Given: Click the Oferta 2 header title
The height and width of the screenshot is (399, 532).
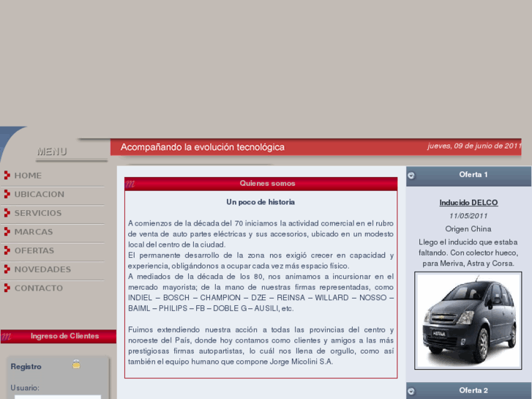Looking at the screenshot, I should tap(473, 390).
